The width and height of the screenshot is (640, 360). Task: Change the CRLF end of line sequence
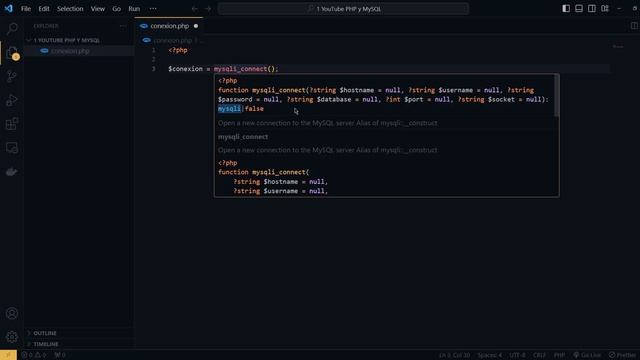pyautogui.click(x=539, y=355)
